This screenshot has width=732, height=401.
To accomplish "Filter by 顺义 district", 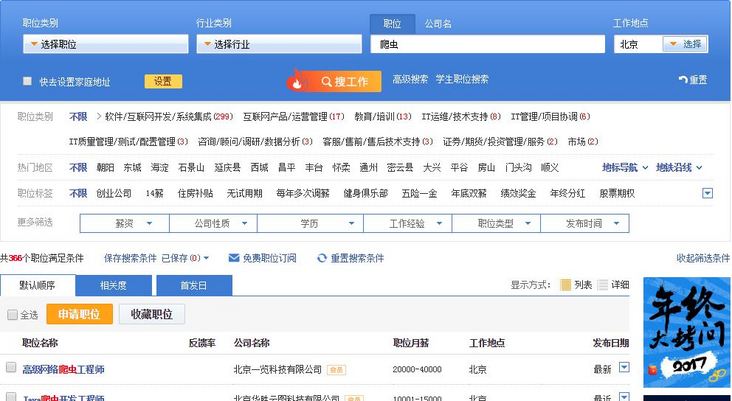I will [549, 168].
